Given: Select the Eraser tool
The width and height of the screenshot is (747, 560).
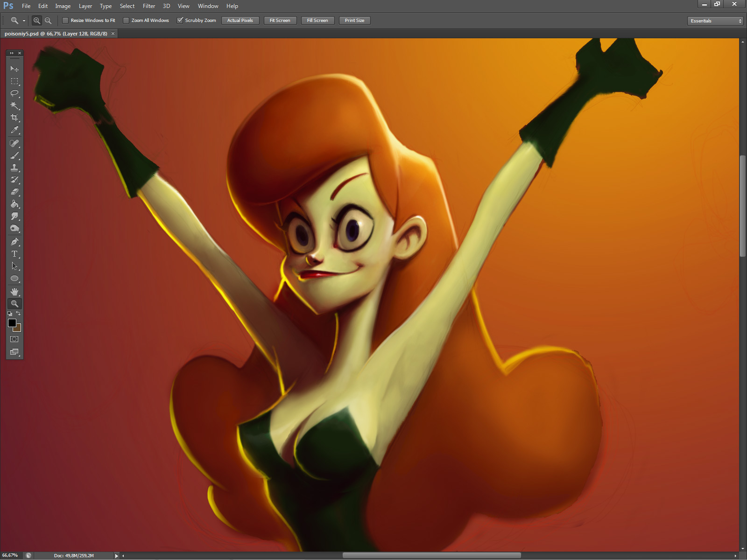Looking at the screenshot, I should (14, 191).
